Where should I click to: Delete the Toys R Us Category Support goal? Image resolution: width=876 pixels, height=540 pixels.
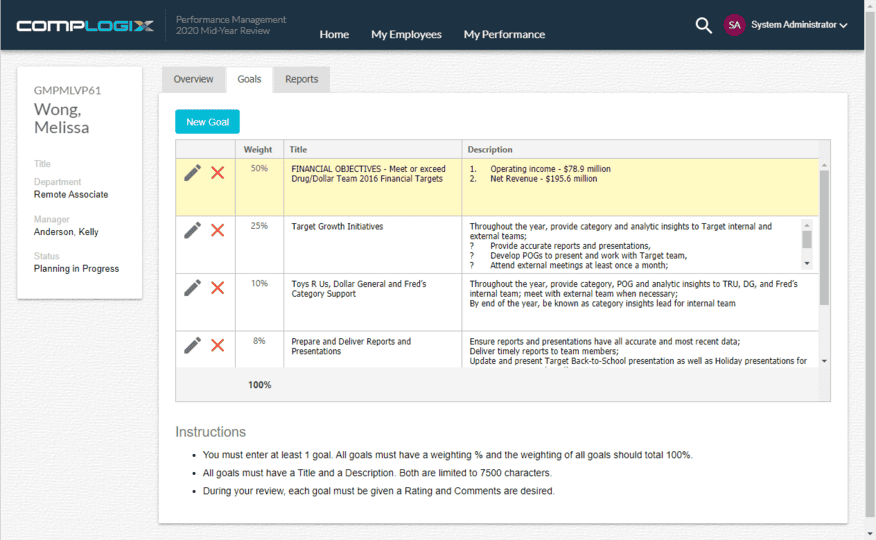click(217, 288)
